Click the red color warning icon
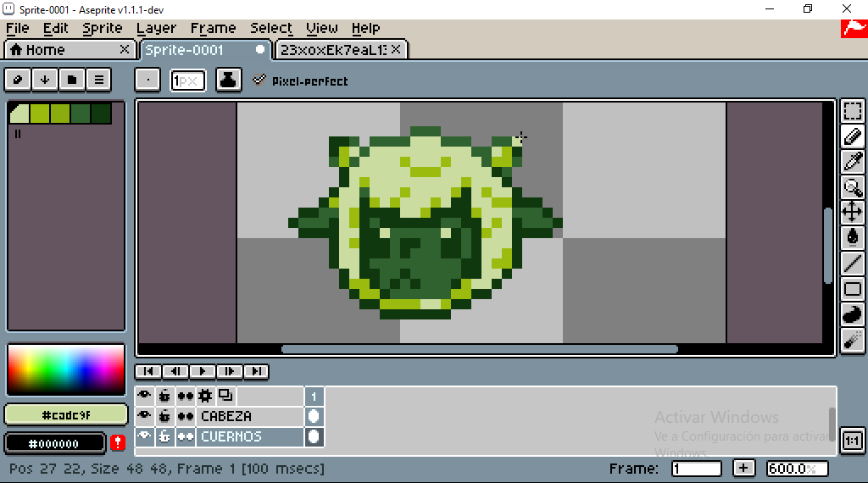 (x=117, y=442)
